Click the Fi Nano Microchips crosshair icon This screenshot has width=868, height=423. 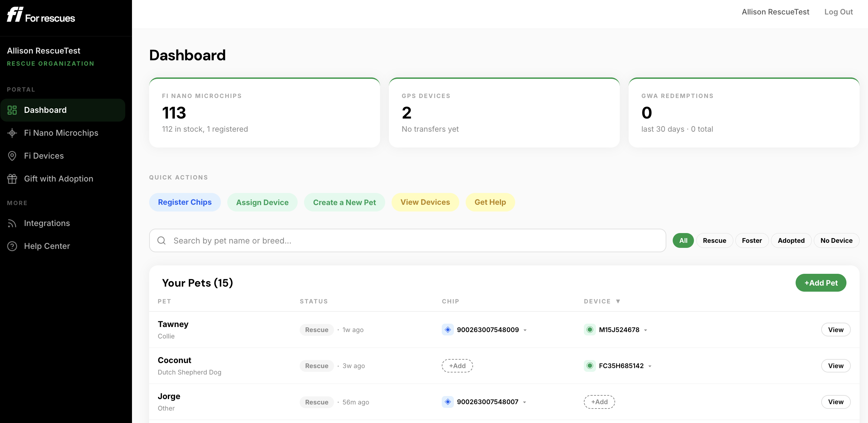click(12, 133)
